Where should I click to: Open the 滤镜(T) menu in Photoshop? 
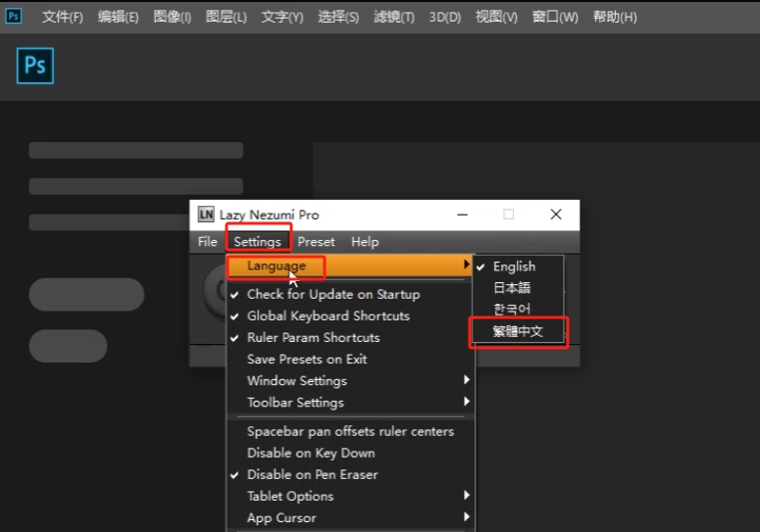coord(394,17)
